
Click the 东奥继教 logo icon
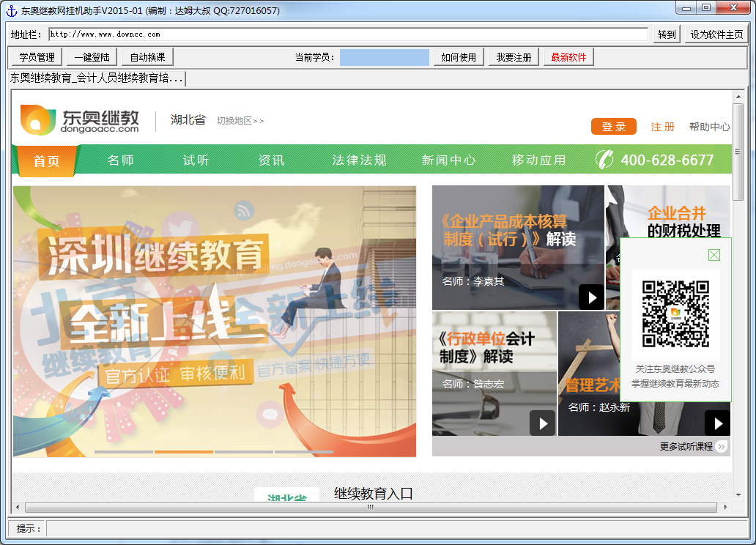point(37,119)
